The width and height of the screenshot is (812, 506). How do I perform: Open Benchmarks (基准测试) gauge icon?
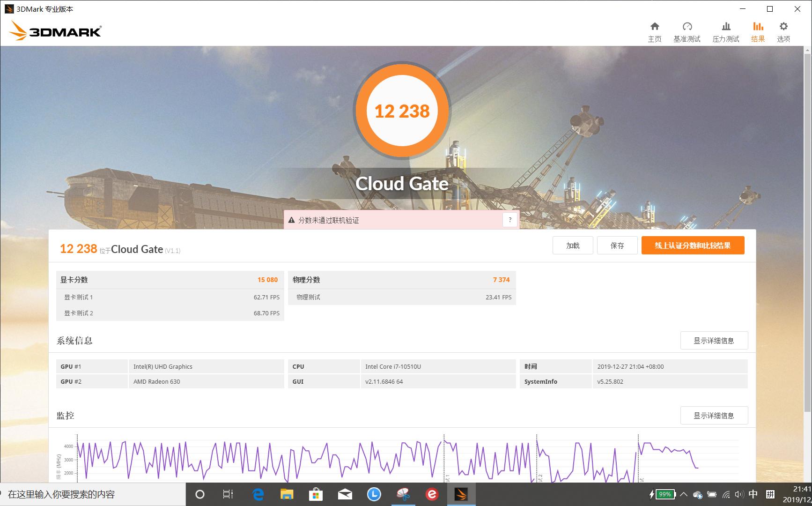pyautogui.click(x=687, y=32)
